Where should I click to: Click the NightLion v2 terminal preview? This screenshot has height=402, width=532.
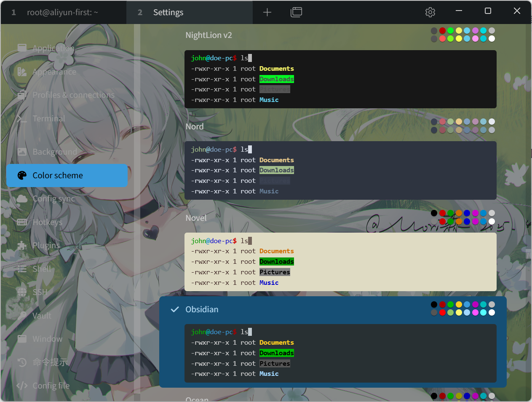(x=340, y=79)
